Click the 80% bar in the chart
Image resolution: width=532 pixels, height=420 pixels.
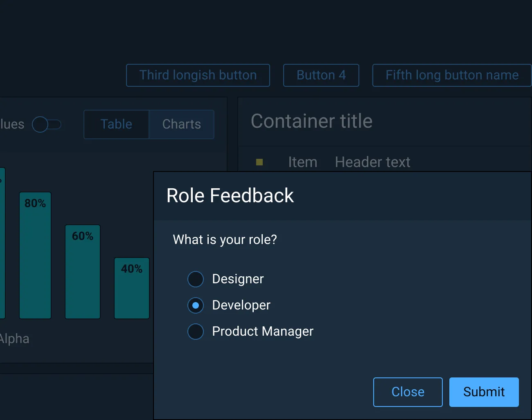pyautogui.click(x=35, y=254)
